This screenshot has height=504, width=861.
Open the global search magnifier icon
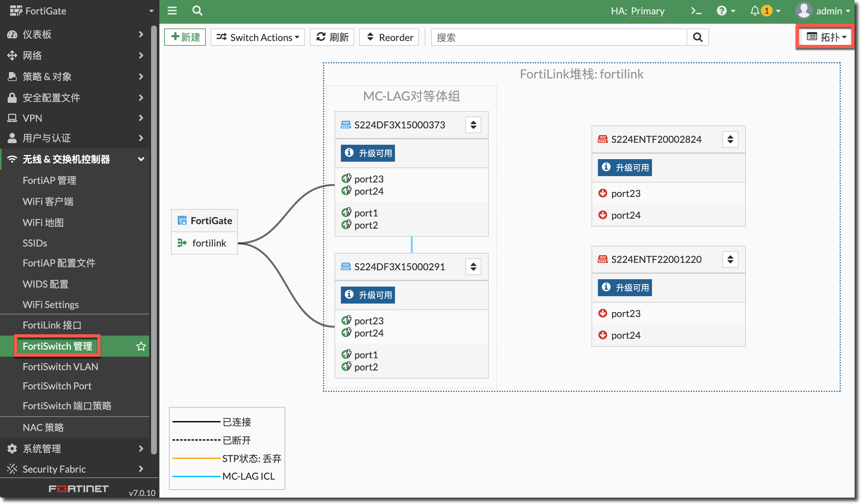(197, 11)
